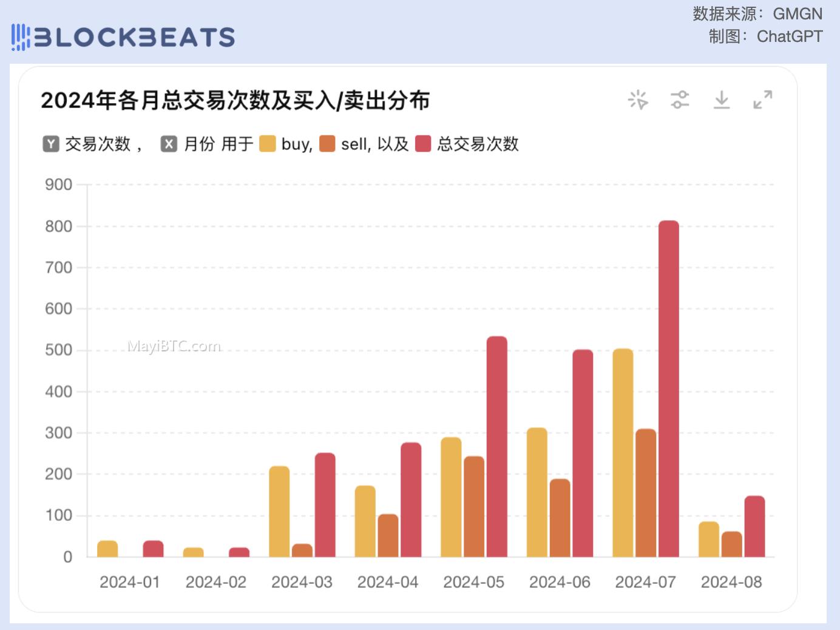This screenshot has width=840, height=630.
Task: Click the GMGN data source text
Action: click(x=798, y=13)
